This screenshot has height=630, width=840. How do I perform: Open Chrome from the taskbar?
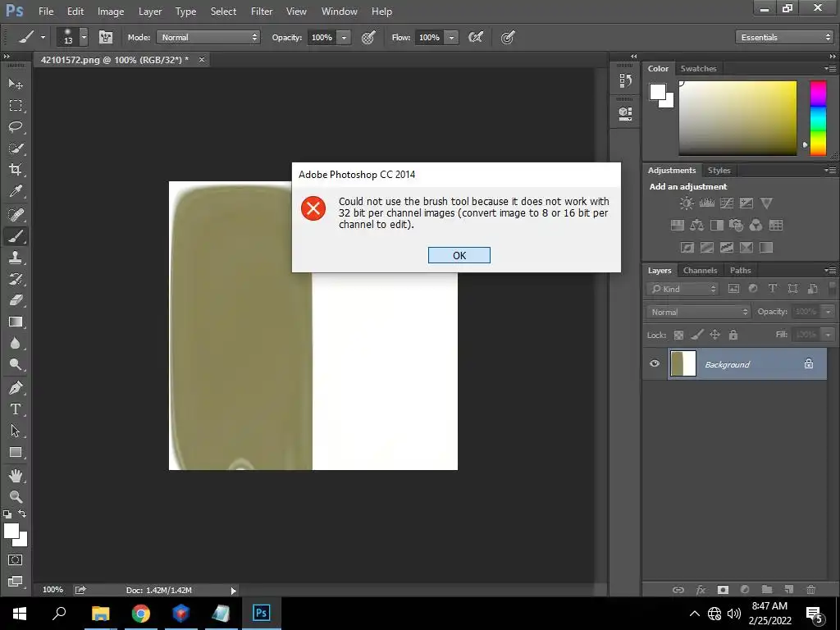[141, 614]
